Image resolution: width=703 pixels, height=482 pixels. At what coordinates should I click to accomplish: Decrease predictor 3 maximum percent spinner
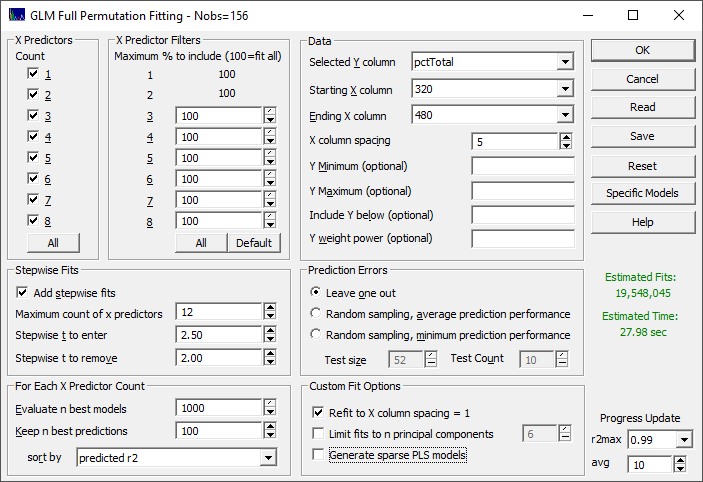[270, 120]
